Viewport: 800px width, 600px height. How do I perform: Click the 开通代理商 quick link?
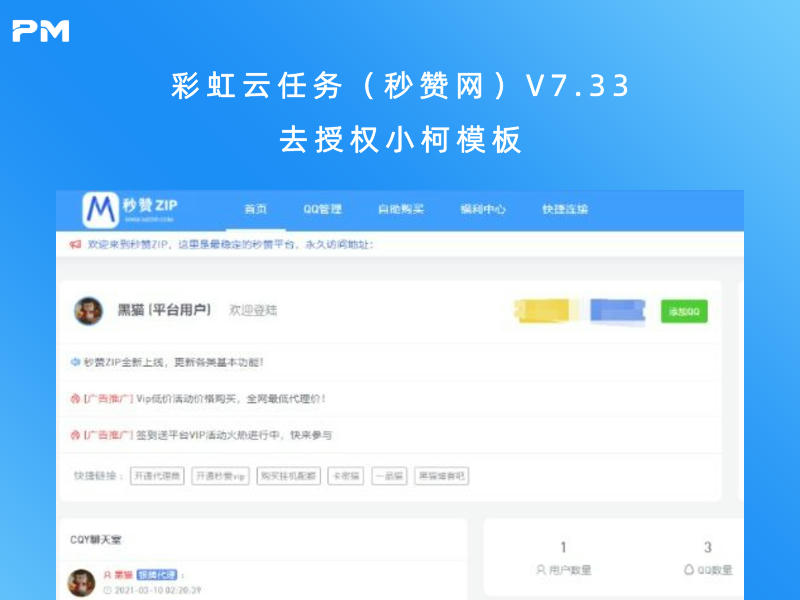click(158, 476)
